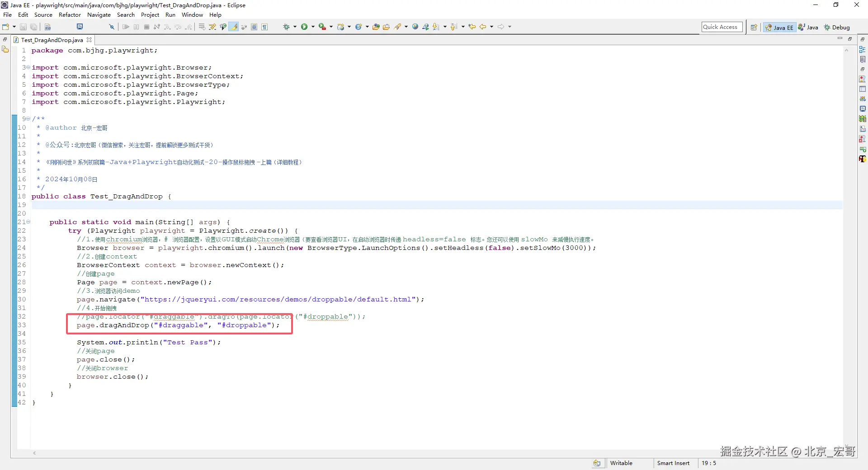The image size is (868, 470).
Task: Collapse the imports fold at line 3
Action: coord(28,67)
